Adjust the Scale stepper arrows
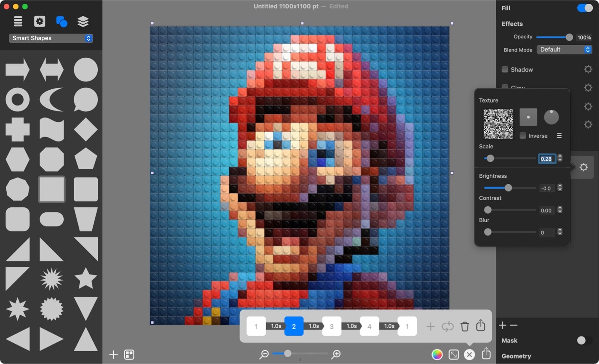599x364 pixels. [560, 158]
